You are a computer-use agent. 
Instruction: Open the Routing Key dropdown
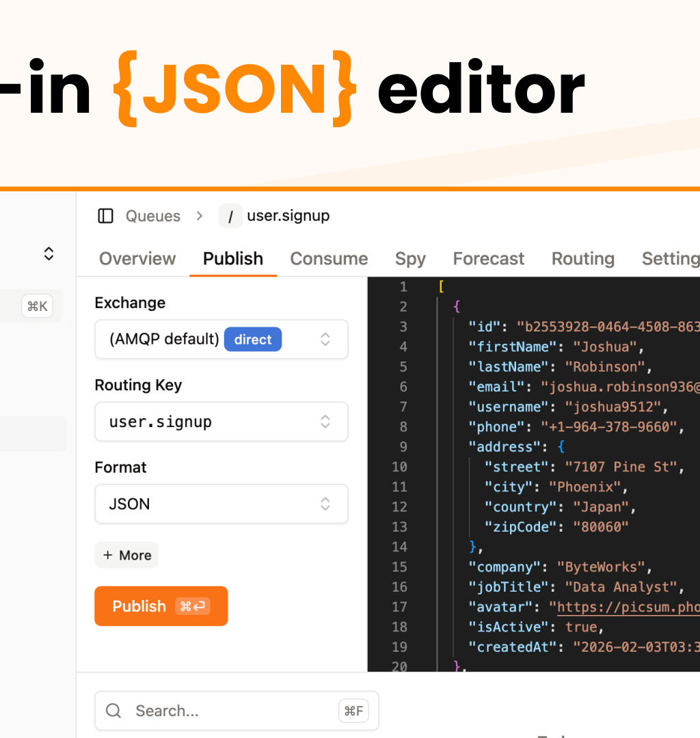point(221,422)
